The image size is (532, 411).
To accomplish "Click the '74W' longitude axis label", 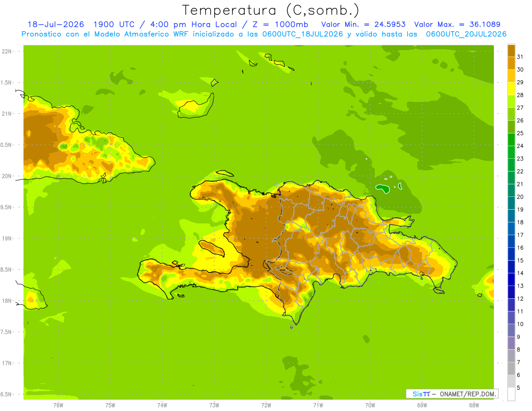I will (162, 405).
